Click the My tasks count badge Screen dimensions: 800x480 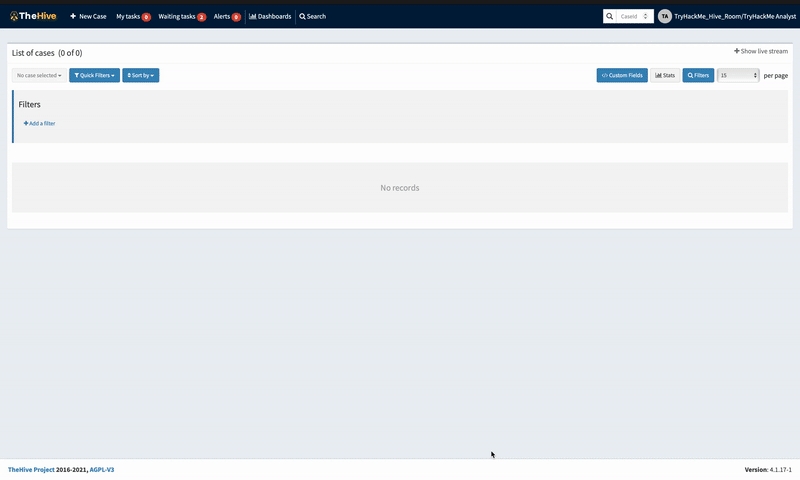[146, 17]
